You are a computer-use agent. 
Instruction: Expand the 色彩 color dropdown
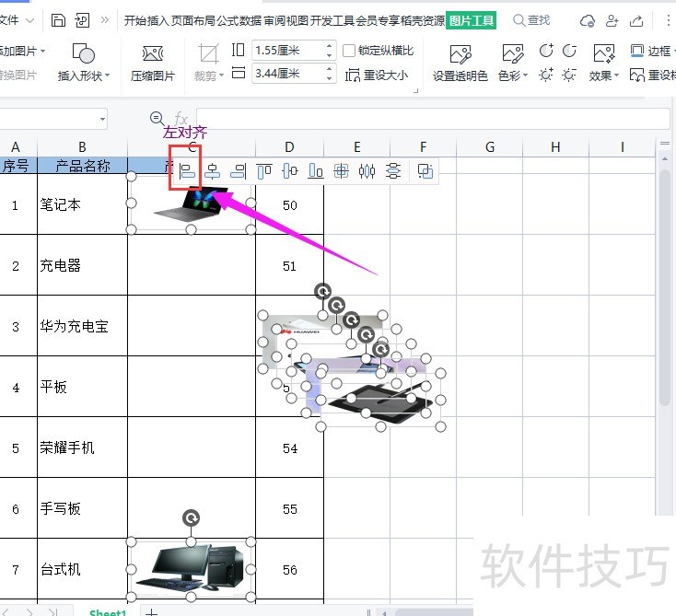[513, 63]
